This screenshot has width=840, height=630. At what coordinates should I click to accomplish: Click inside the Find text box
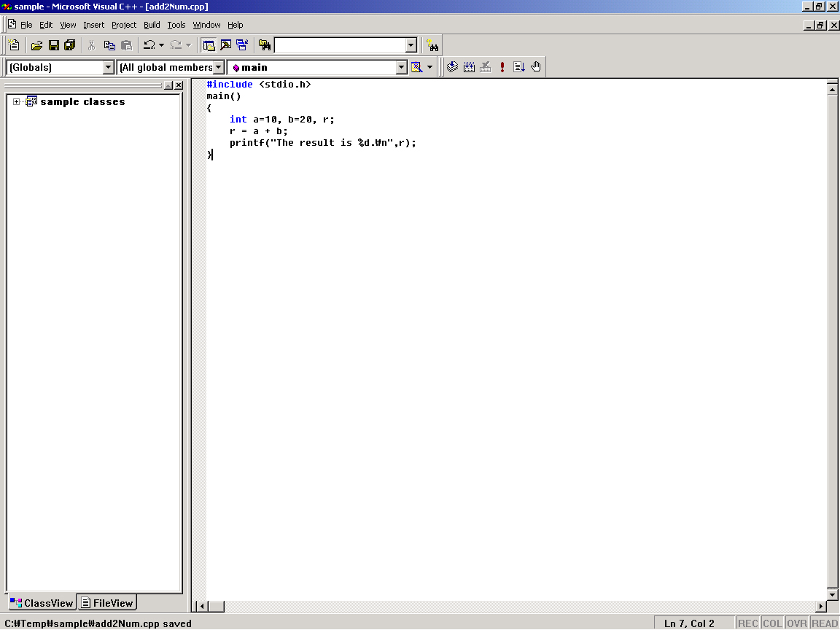tap(341, 45)
